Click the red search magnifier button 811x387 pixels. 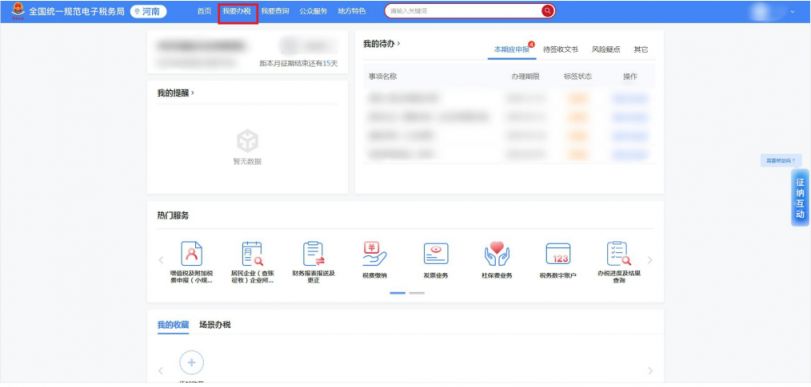pos(547,11)
